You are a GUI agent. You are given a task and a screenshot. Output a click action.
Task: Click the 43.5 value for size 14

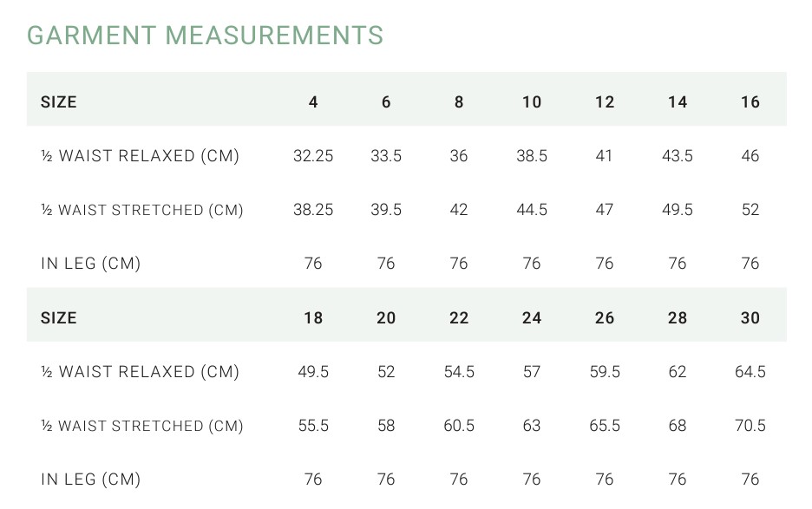coord(678,156)
